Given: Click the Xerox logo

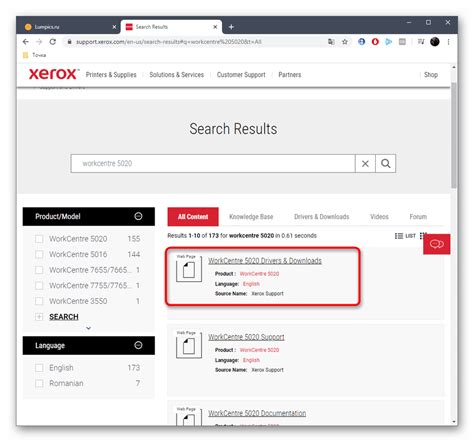Looking at the screenshot, I should pyautogui.click(x=54, y=74).
